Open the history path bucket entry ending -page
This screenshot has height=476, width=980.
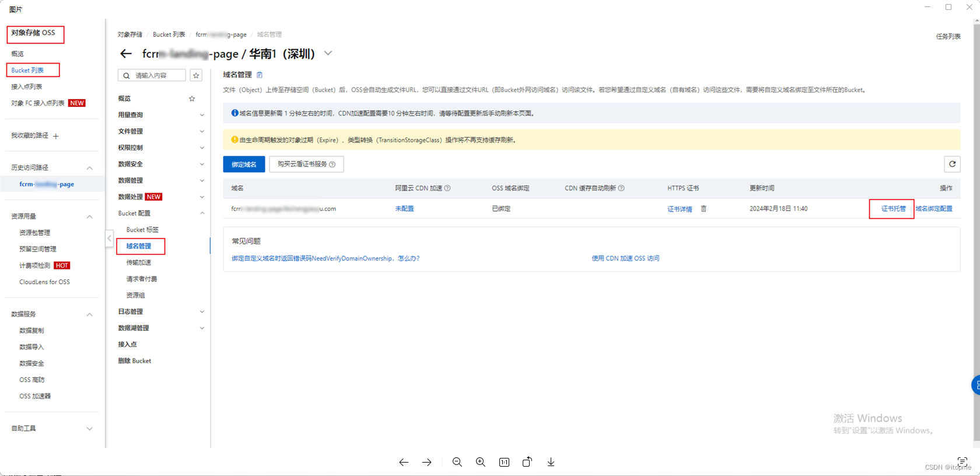47,184
